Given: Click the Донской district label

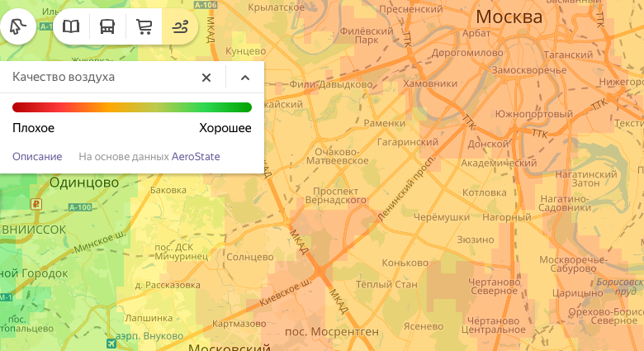Looking at the screenshot, I should pyautogui.click(x=488, y=145).
